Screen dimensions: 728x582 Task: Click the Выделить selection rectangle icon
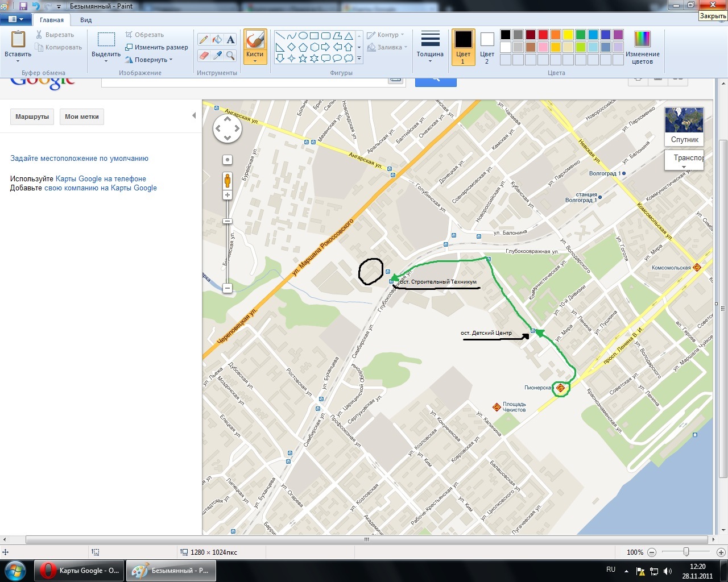coord(106,40)
